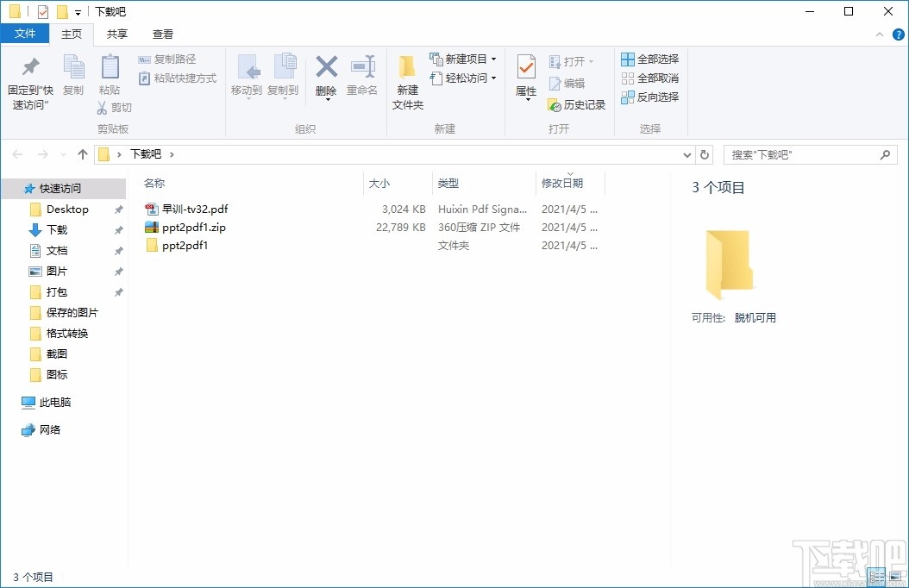Click the 移动到 (Move to) button
Image resolution: width=909 pixels, height=588 pixels.
pos(249,76)
